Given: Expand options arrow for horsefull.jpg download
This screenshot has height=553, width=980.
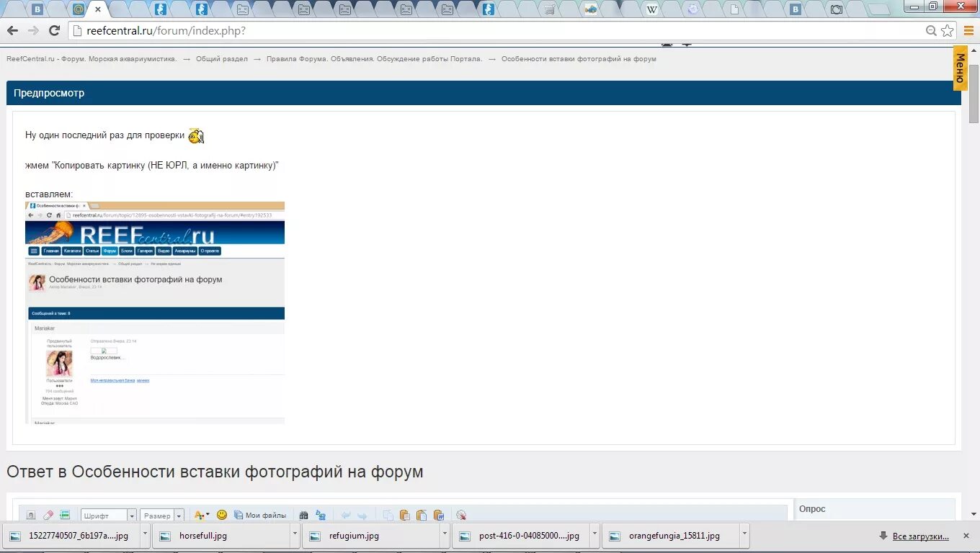Looking at the screenshot, I should click(295, 536).
